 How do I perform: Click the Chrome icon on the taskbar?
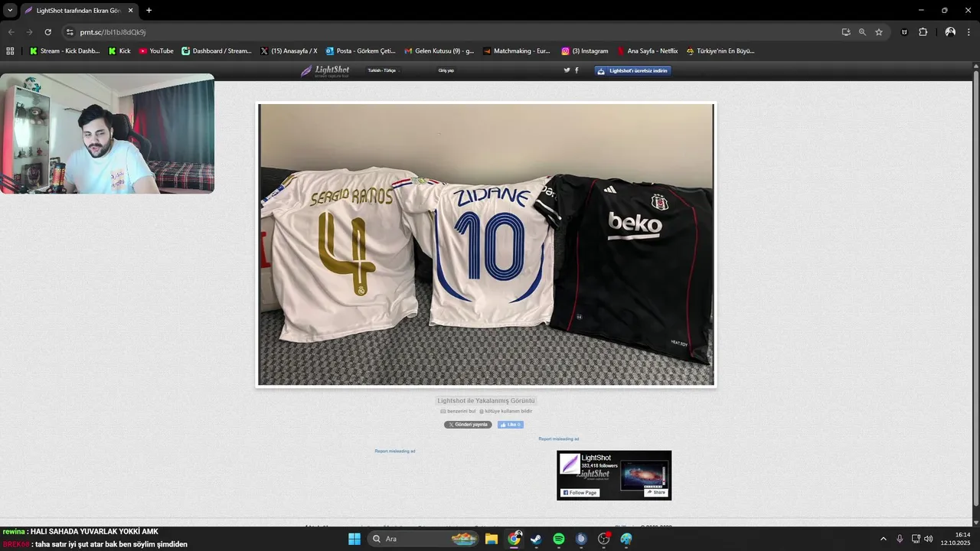514,539
